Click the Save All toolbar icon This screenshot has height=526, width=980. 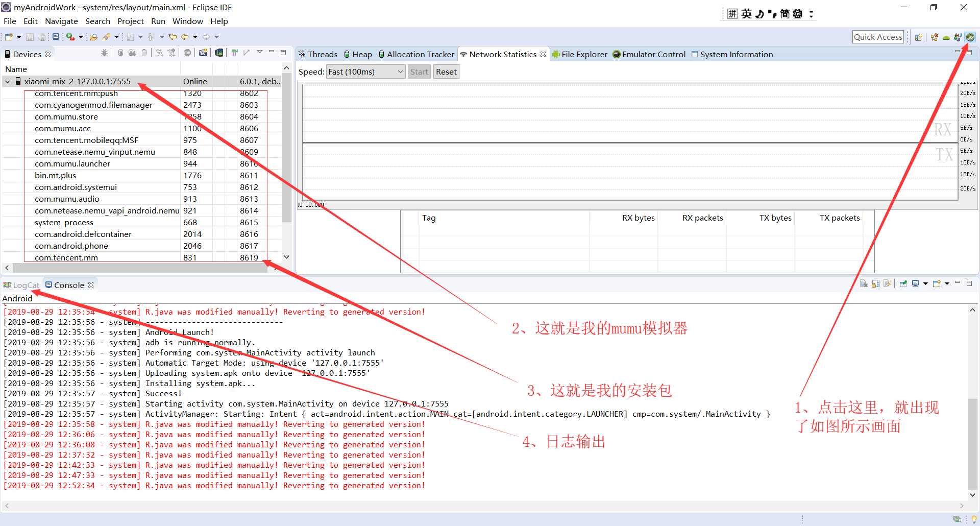tap(41, 37)
